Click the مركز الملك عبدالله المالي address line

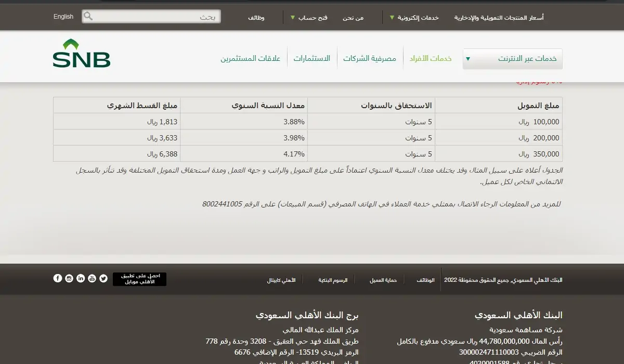321,330
